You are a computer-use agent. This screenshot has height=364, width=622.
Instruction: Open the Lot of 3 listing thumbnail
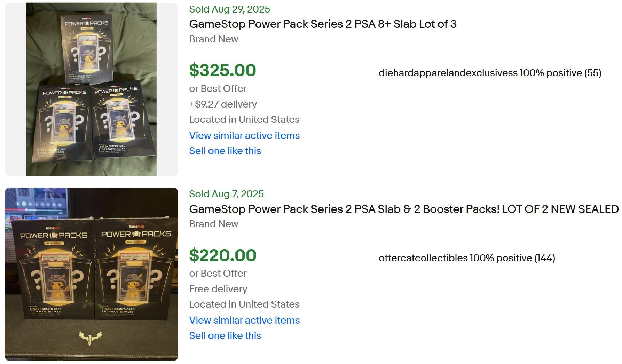click(x=91, y=89)
